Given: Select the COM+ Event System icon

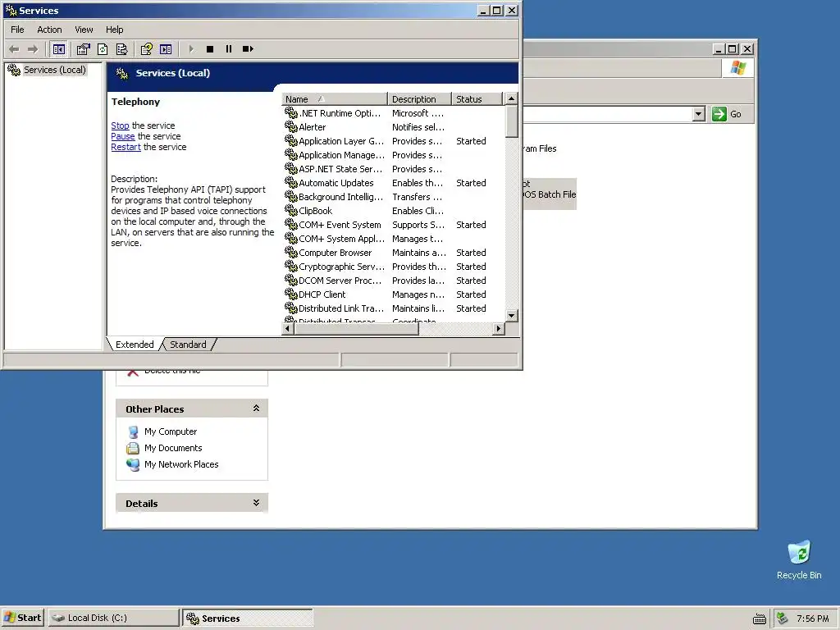Looking at the screenshot, I should [x=291, y=225].
